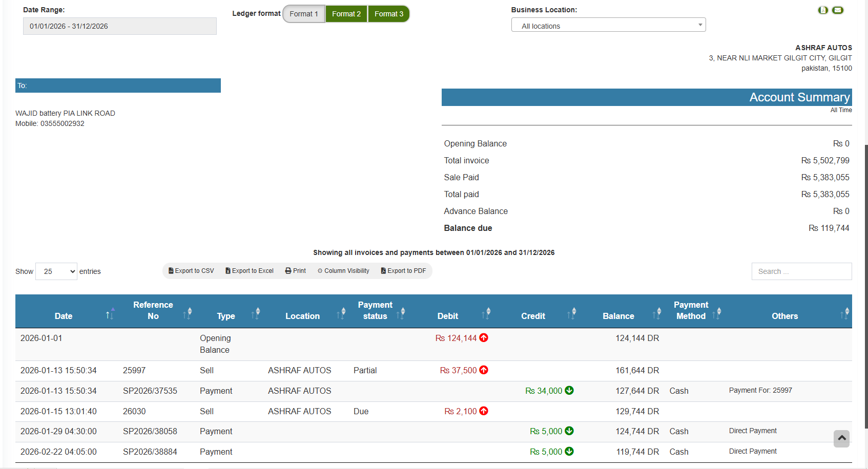
Task: Toggle sorting on the Debit column
Action: click(487, 312)
